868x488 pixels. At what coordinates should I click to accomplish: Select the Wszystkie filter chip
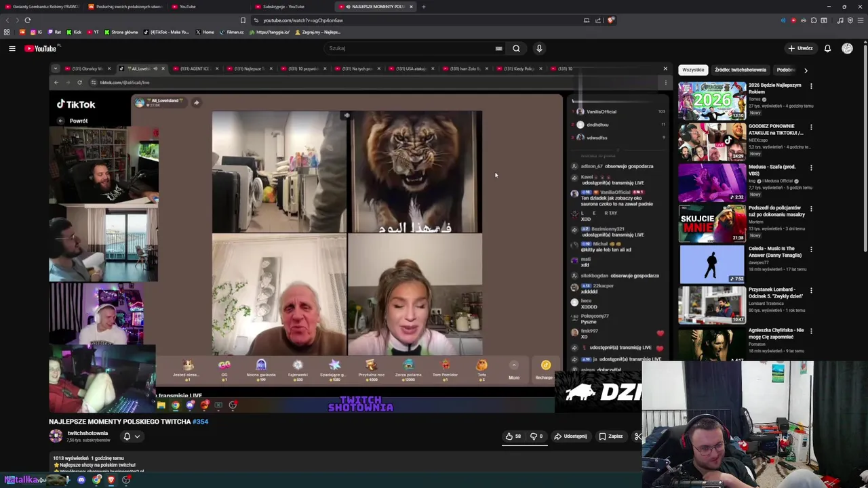pyautogui.click(x=693, y=70)
